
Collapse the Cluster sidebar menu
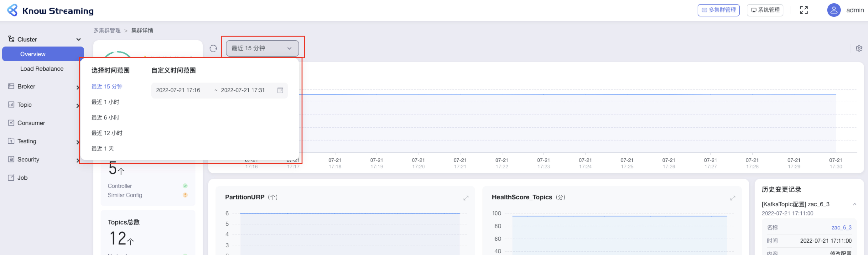click(78, 39)
